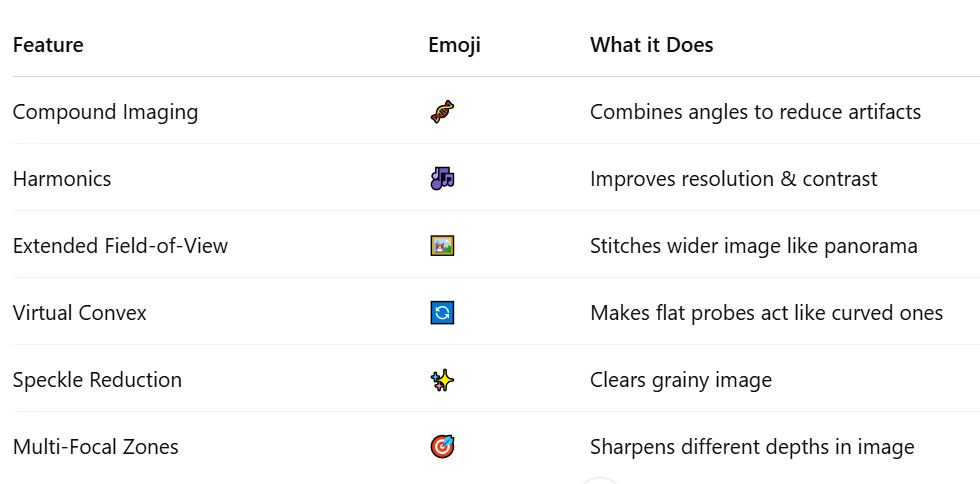Click the Multi-Focal Zones feature cell
This screenshot has height=484, width=980.
pyautogui.click(x=96, y=446)
